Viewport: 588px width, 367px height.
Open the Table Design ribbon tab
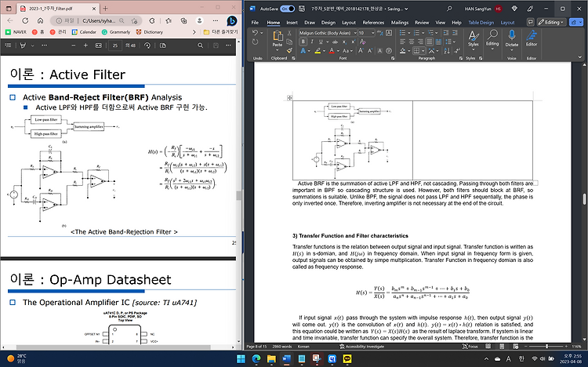[x=481, y=23]
